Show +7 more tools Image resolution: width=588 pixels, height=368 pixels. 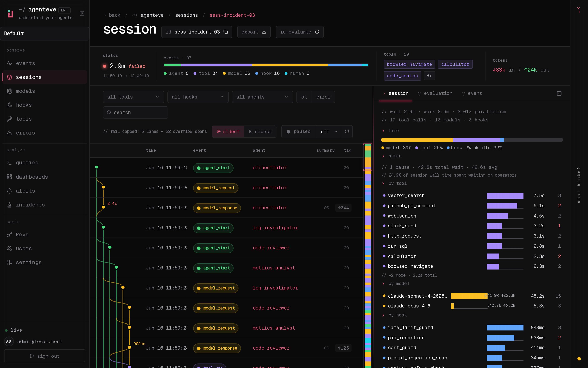[x=429, y=75]
